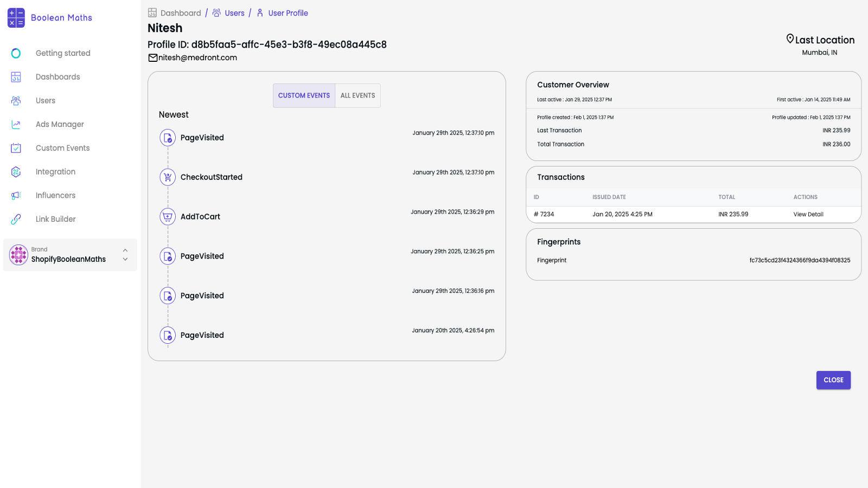Click the location pin beside Last Location

tap(790, 38)
